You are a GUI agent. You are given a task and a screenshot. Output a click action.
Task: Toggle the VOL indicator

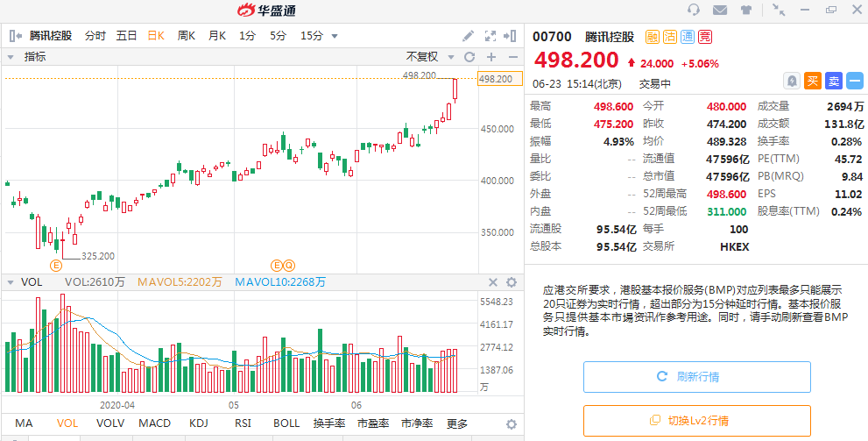[67, 423]
